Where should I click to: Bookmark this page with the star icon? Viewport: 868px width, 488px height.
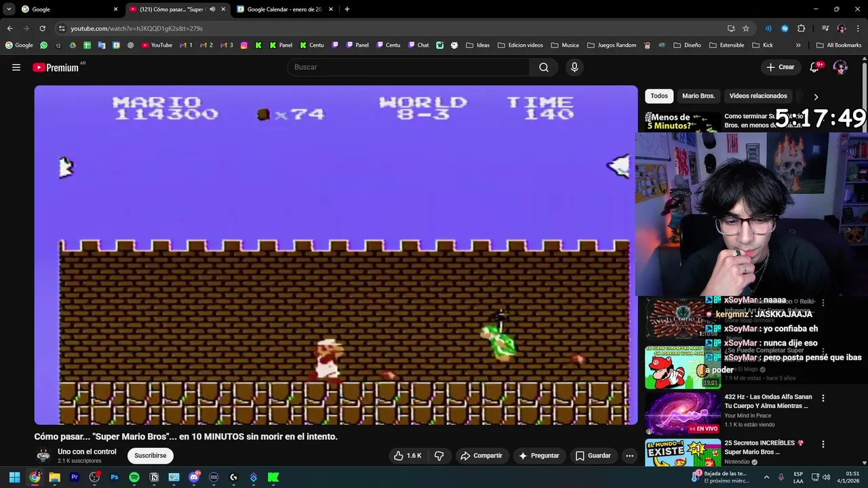[x=746, y=28]
